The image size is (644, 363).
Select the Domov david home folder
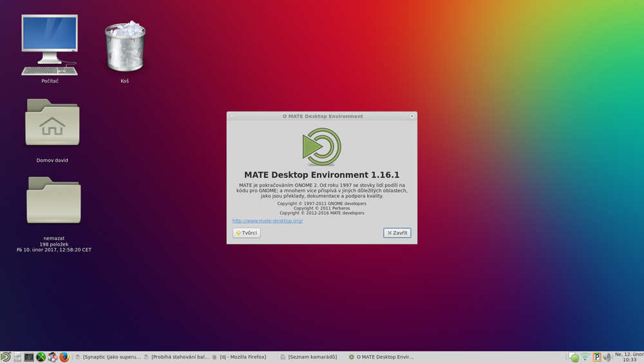[52, 122]
